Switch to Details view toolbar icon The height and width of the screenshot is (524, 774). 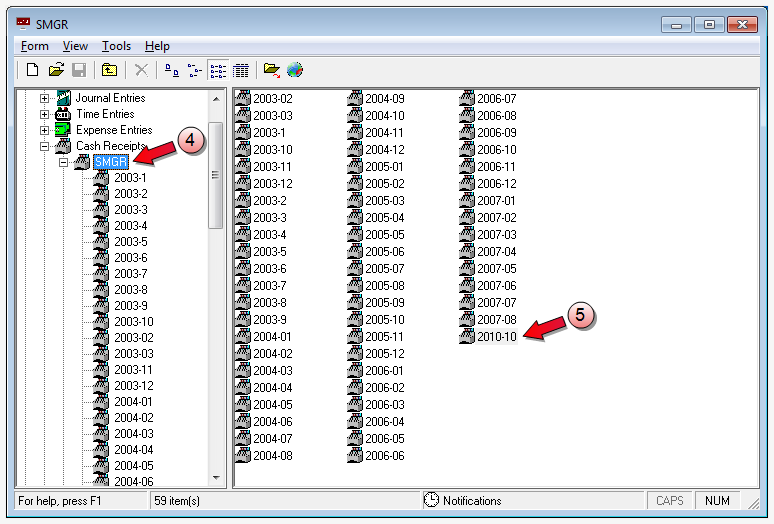[241, 70]
